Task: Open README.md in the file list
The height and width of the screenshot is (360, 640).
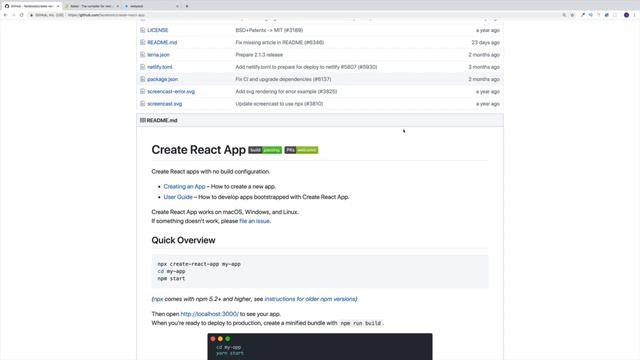Action: point(162,42)
